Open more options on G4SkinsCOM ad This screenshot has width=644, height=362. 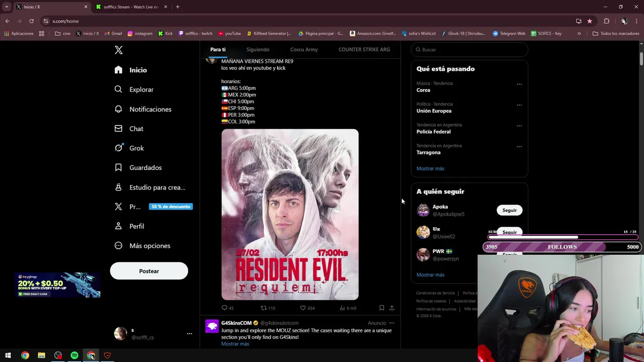point(391,323)
